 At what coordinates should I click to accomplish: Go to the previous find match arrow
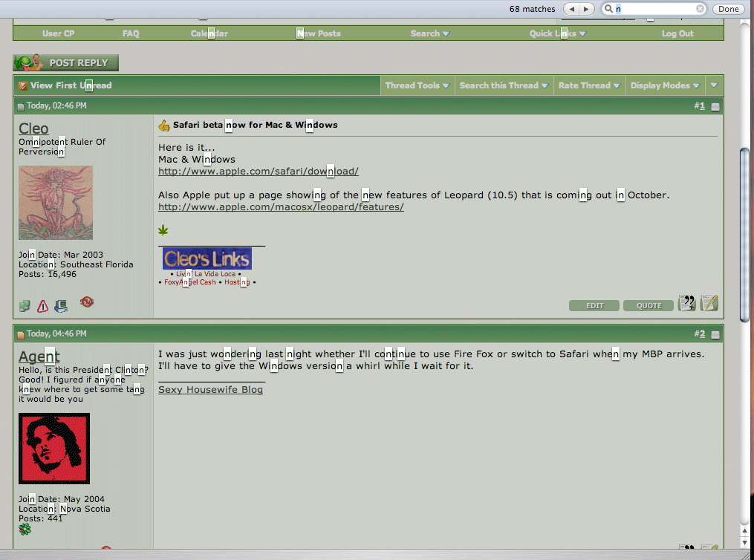571,9
